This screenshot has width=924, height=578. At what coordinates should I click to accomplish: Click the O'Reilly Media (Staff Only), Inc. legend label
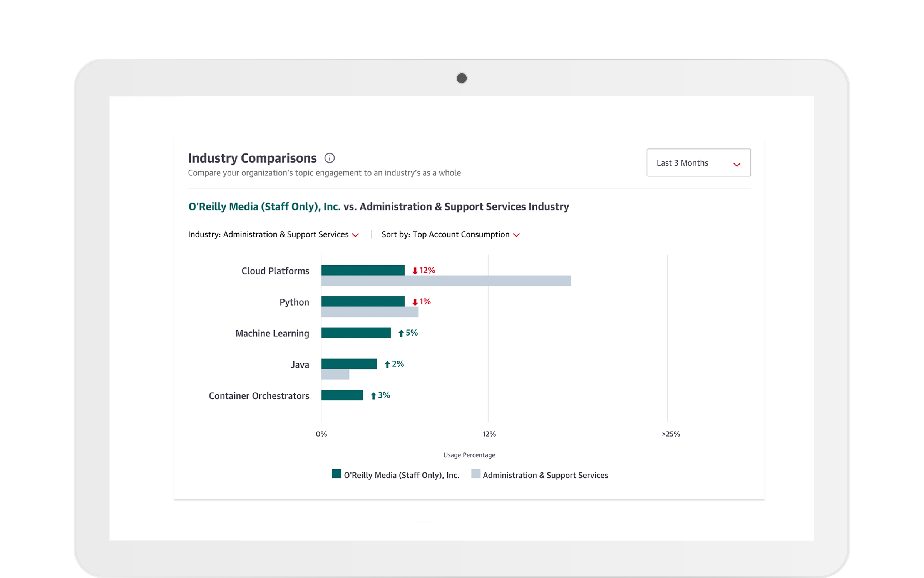click(402, 475)
